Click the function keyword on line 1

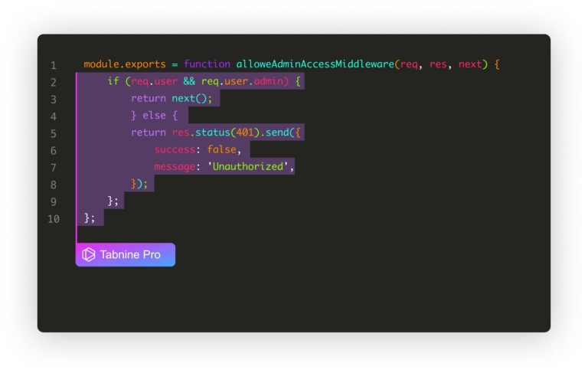point(207,64)
